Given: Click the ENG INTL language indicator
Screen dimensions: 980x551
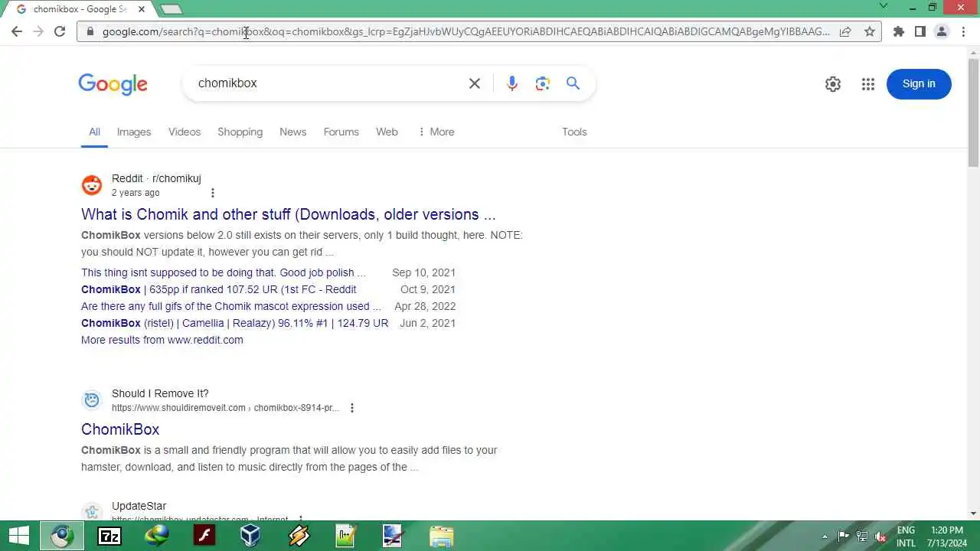Looking at the screenshot, I should tap(906, 536).
